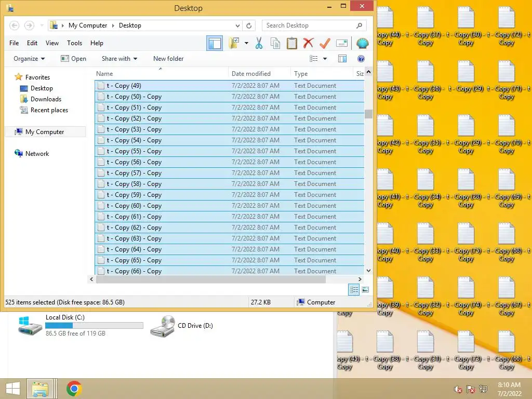Go back with the back arrow
This screenshot has width=532, height=399.
[14, 25]
